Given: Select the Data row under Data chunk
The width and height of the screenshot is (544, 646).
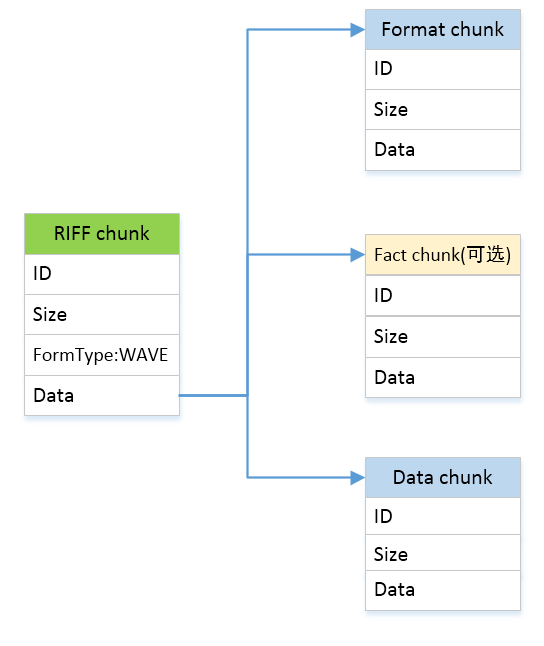Looking at the screenshot, I should pyautogui.click(x=443, y=590).
